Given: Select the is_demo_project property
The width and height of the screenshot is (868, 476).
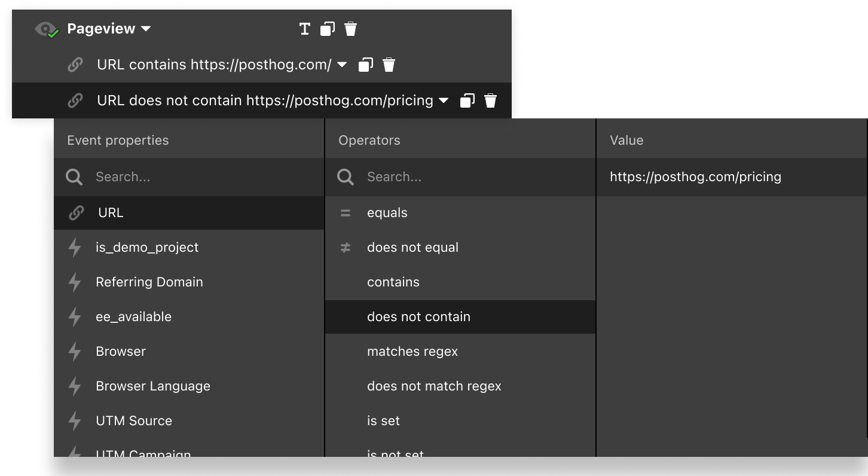Looking at the screenshot, I should click(x=189, y=248).
